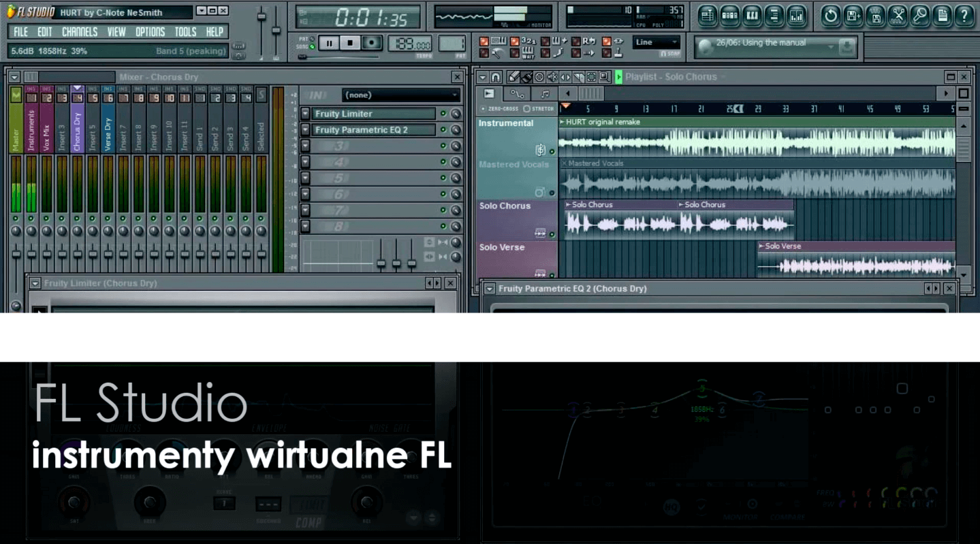980x544 pixels.
Task: Toggle the Playlist magnet snap icon
Action: coord(496,77)
